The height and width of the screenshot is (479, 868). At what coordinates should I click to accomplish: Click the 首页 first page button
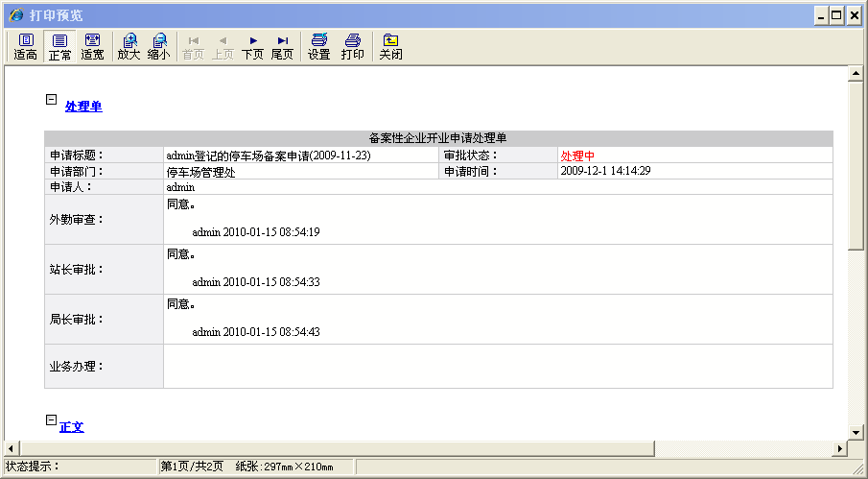coord(193,46)
